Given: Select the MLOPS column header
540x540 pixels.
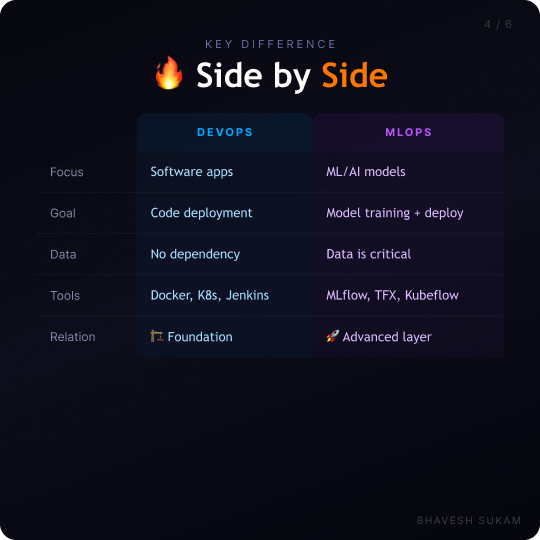Looking at the screenshot, I should point(408,132).
